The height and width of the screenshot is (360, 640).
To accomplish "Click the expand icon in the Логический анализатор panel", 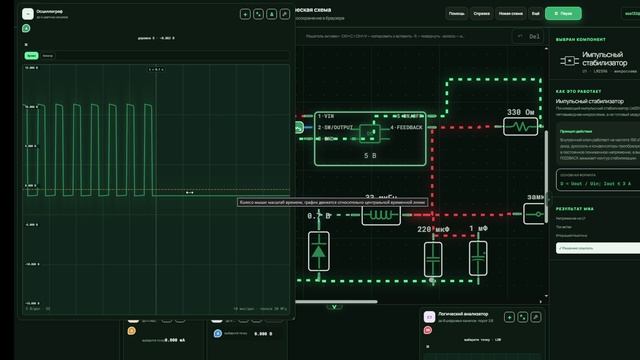I will [x=522, y=317].
